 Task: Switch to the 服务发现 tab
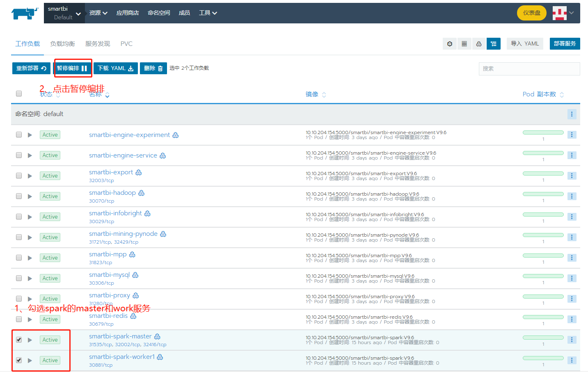pyautogui.click(x=98, y=44)
